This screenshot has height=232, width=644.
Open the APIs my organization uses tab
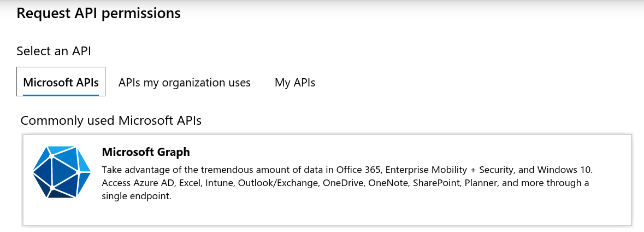point(184,83)
